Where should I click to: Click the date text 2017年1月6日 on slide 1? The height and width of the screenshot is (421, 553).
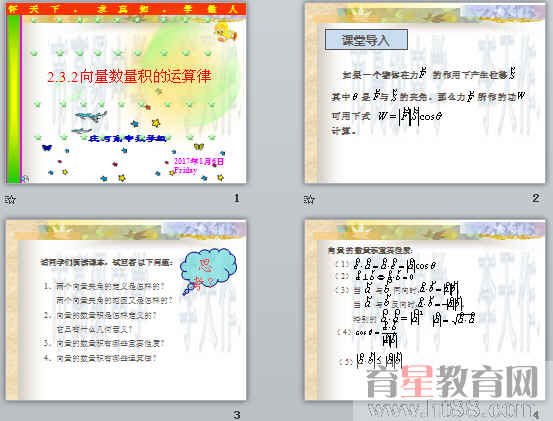[199, 161]
